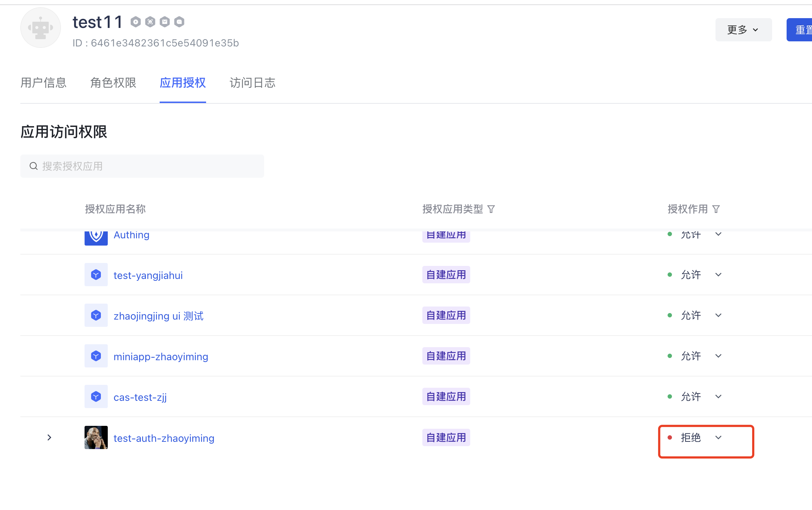Open the 拒绝 dropdown for test-auth-zhaoyiming
The height and width of the screenshot is (510, 812).
pos(718,437)
